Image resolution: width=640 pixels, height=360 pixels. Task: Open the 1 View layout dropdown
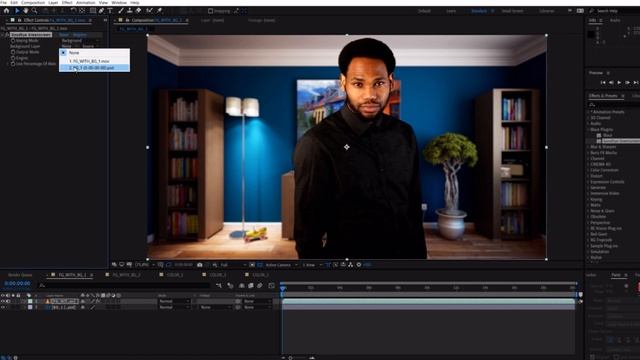(312, 265)
